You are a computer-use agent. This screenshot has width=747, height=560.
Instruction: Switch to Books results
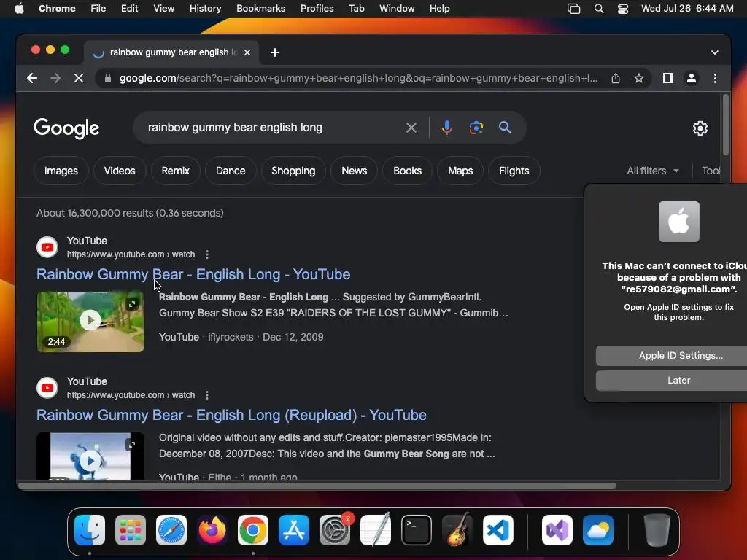(x=407, y=171)
